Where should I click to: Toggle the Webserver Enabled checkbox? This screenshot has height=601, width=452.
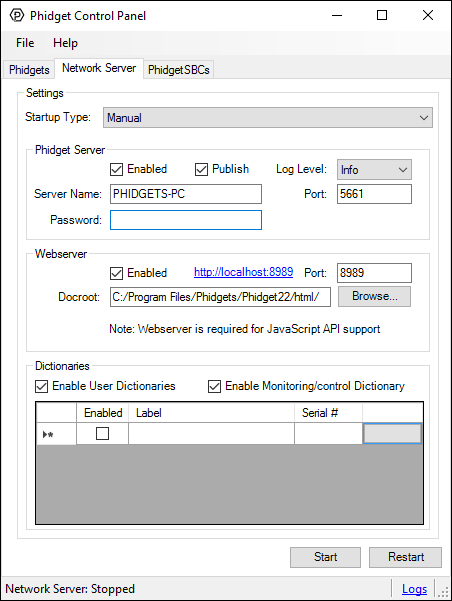pyautogui.click(x=117, y=273)
